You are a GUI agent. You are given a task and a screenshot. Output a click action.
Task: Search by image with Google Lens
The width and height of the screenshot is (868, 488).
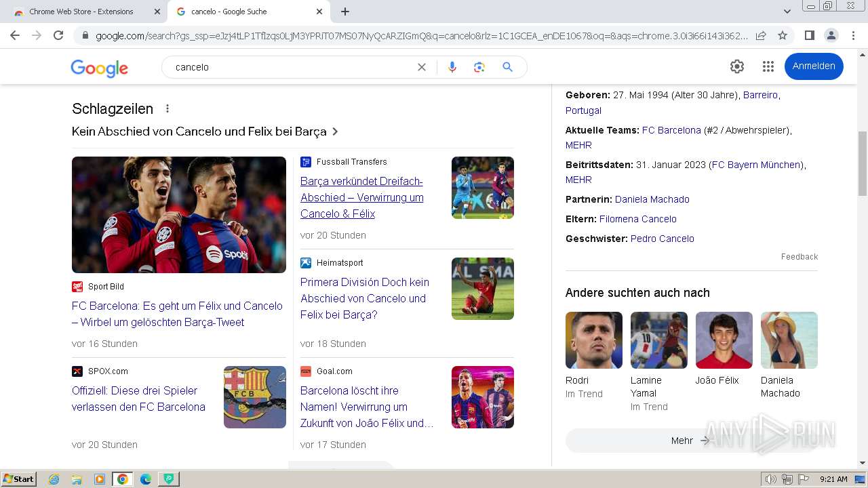click(479, 67)
